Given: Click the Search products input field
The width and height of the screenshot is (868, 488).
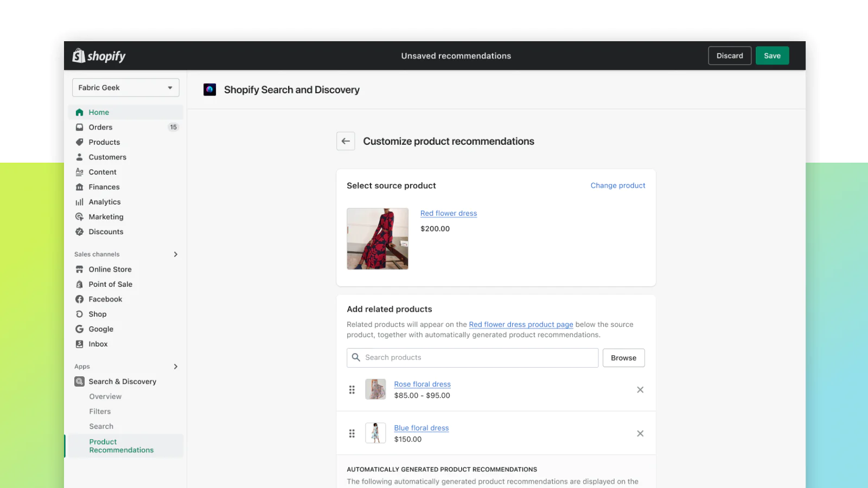Looking at the screenshot, I should point(473,358).
